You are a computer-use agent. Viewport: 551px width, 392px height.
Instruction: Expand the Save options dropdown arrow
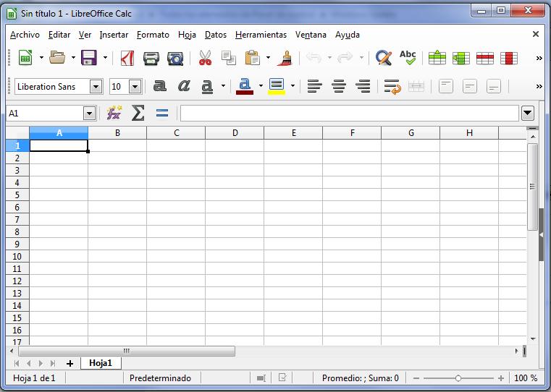pos(105,58)
